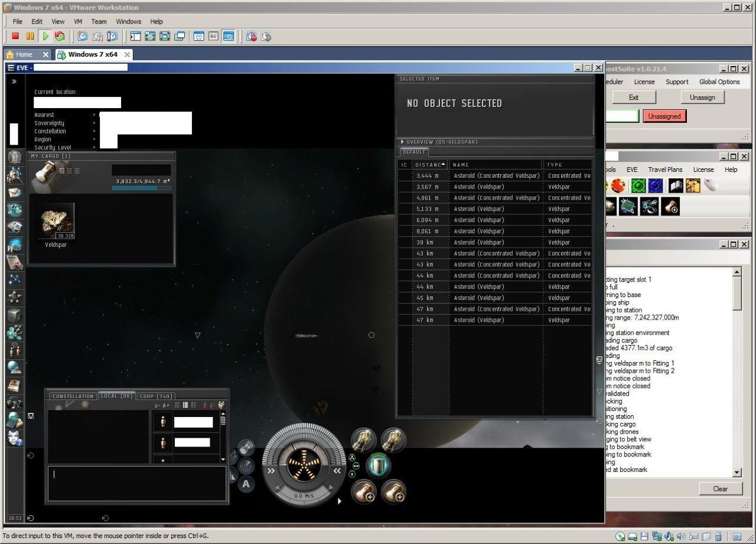Click the Unassign button
756x544 pixels.
702,97
